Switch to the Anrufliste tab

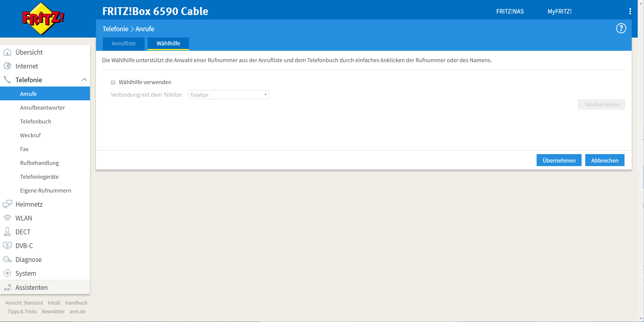(124, 44)
